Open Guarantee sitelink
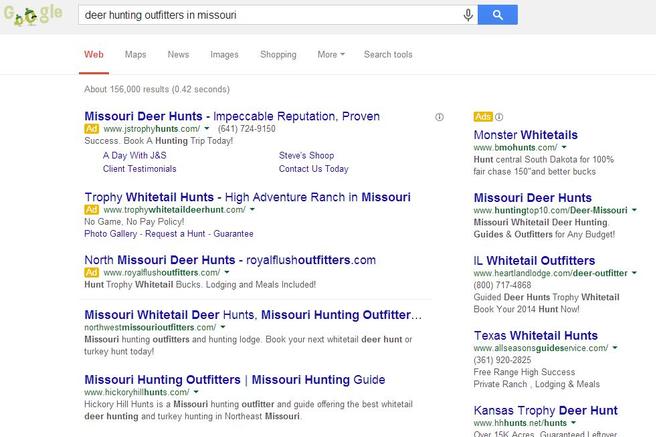Image resolution: width=656 pixels, height=437 pixels. pyautogui.click(x=233, y=234)
